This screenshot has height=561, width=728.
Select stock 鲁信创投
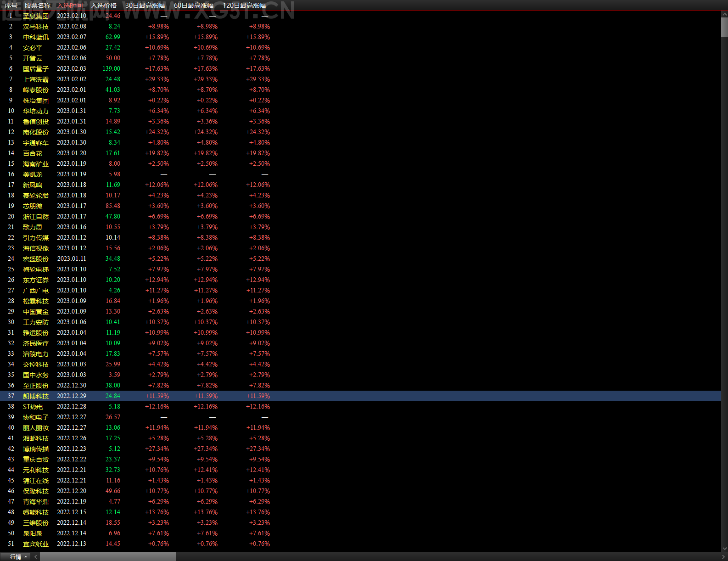point(36,122)
